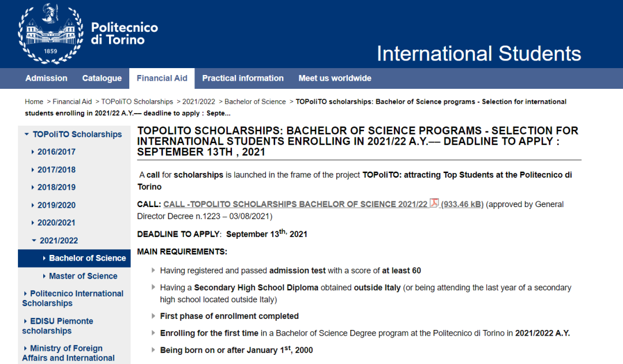623x364 pixels.
Task: Select Master of Science in the sidebar
Action: [82, 276]
